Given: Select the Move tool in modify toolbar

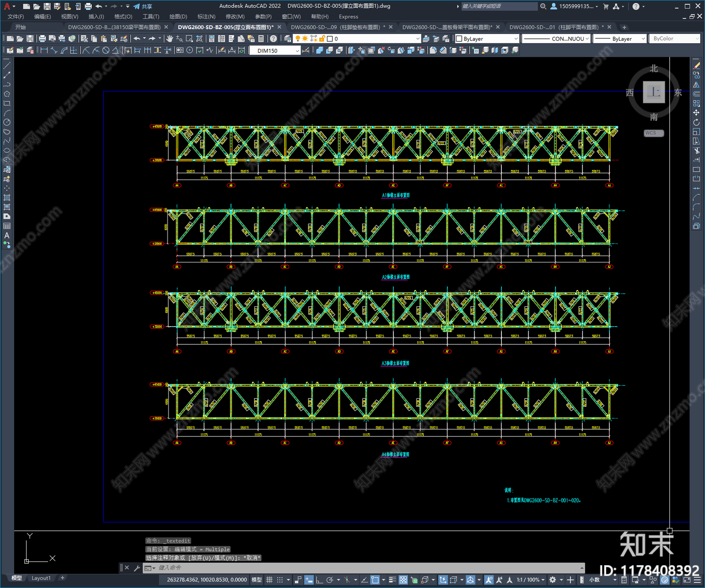Looking at the screenshot, I should pos(696,113).
